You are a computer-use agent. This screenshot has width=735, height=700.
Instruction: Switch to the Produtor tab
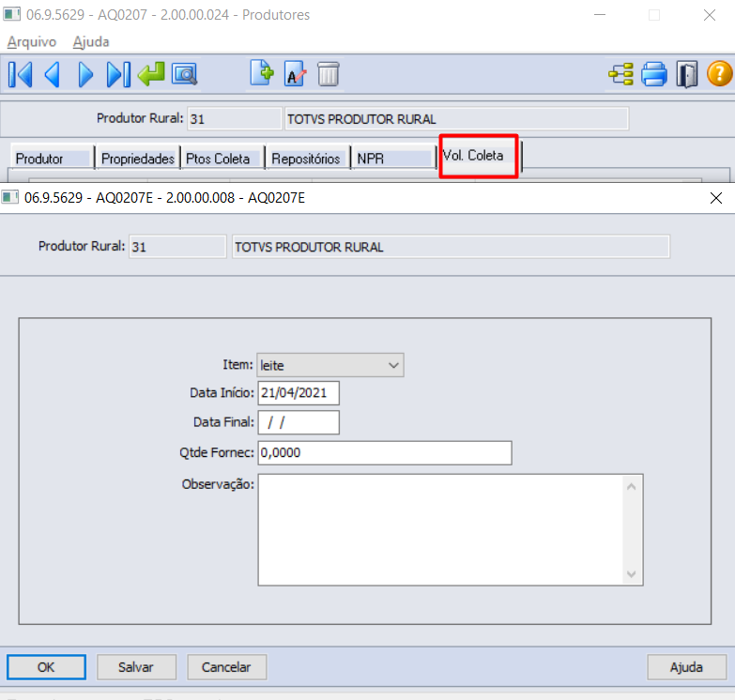click(52, 159)
